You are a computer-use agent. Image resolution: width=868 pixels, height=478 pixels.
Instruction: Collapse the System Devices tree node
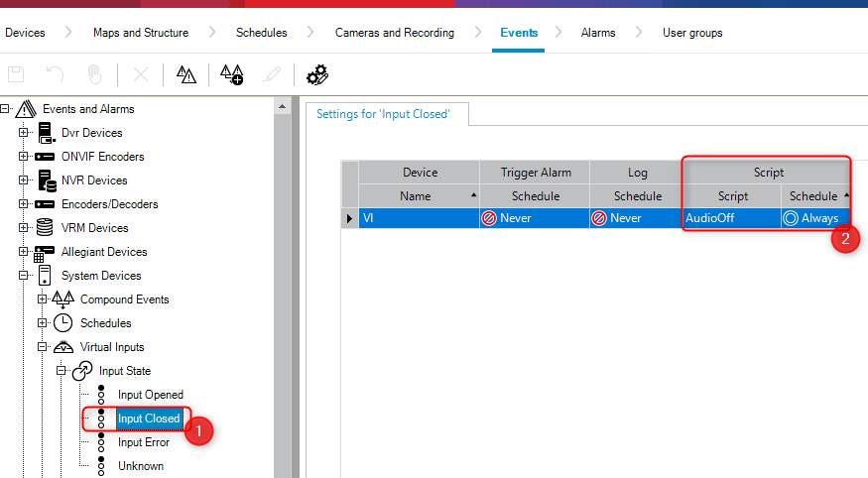click(x=24, y=276)
